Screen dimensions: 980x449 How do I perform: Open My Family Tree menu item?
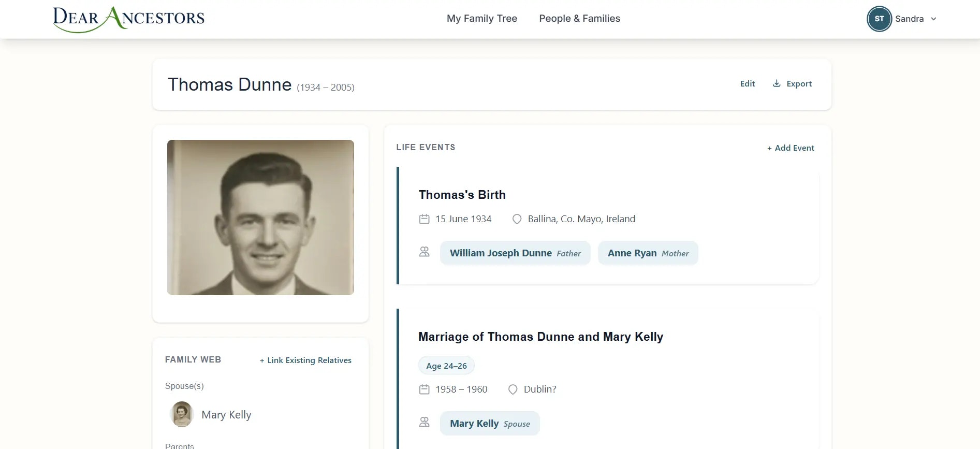pyautogui.click(x=482, y=19)
